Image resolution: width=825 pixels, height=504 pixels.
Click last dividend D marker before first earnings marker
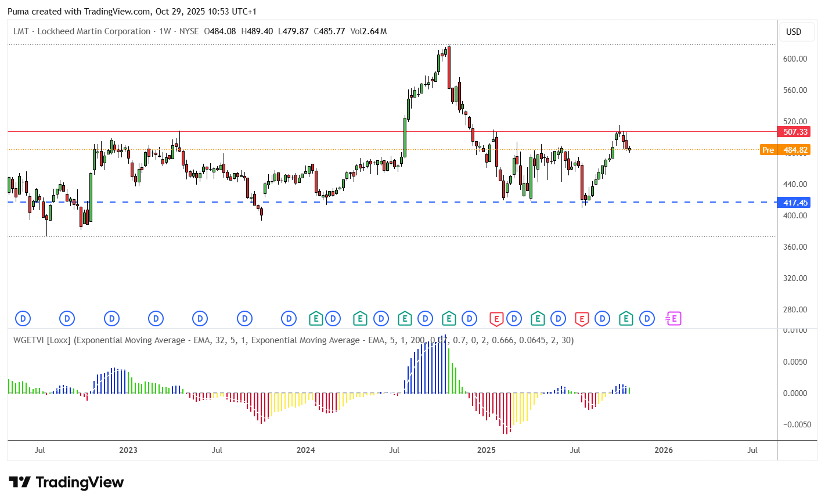point(289,318)
